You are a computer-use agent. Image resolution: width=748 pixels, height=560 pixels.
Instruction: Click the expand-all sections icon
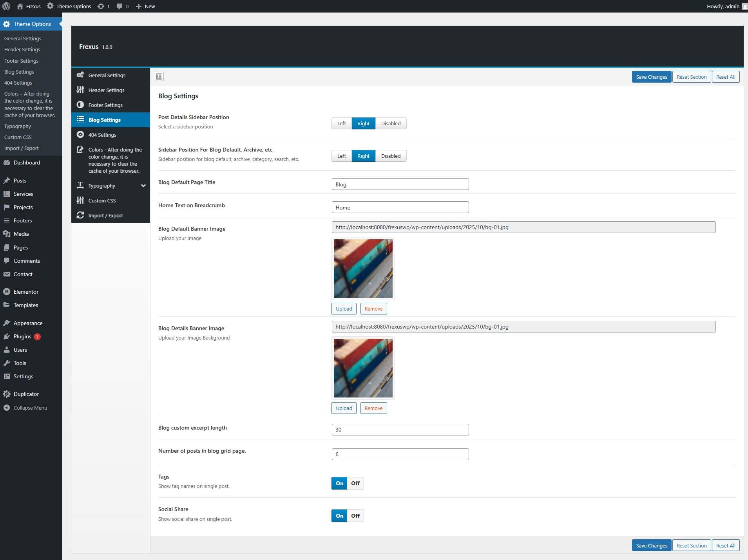(159, 76)
